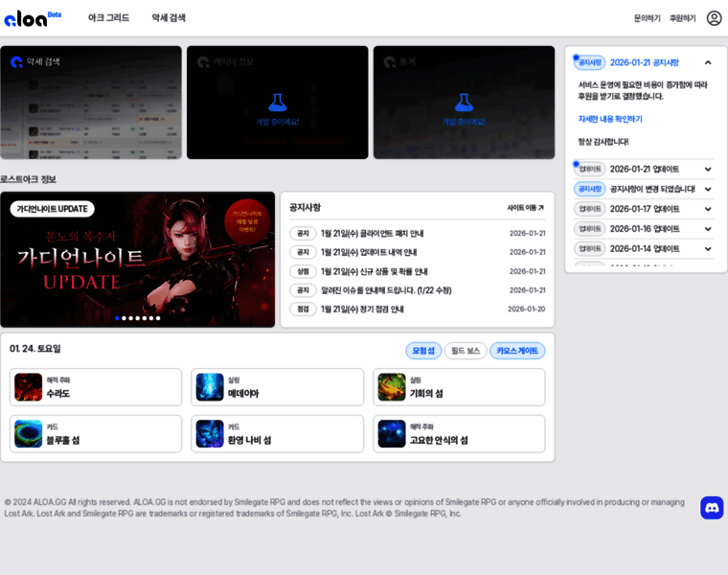The width and height of the screenshot is (728, 575).
Task: Click the 블루홀 섬 island icon
Action: (29, 434)
